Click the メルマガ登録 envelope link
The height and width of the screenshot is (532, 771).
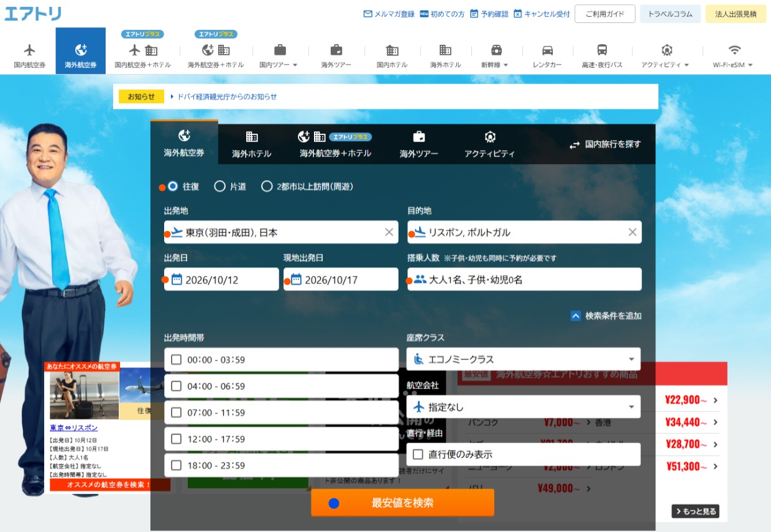[x=389, y=14]
